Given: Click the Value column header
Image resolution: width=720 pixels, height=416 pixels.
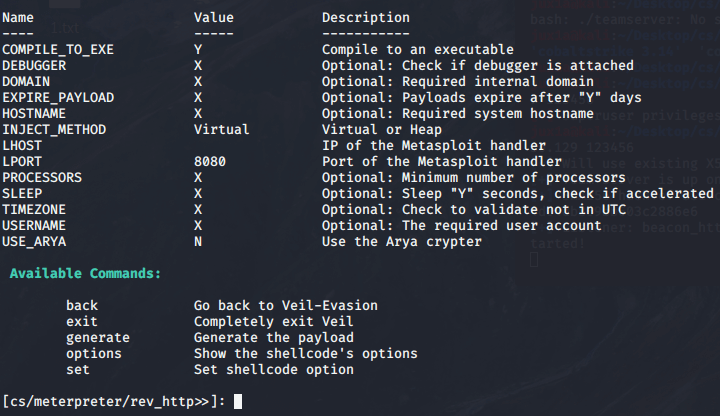Looking at the screenshot, I should pos(214,18).
